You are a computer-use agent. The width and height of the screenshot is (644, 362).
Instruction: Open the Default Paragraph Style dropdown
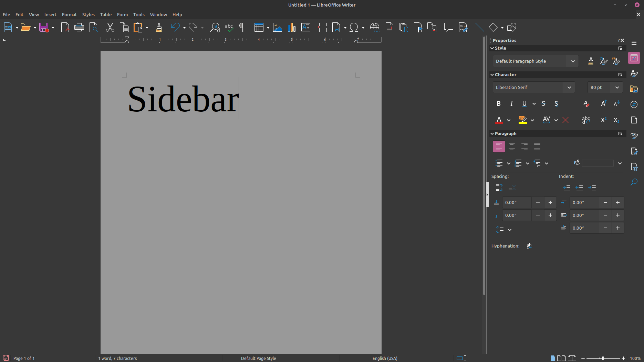(x=573, y=61)
